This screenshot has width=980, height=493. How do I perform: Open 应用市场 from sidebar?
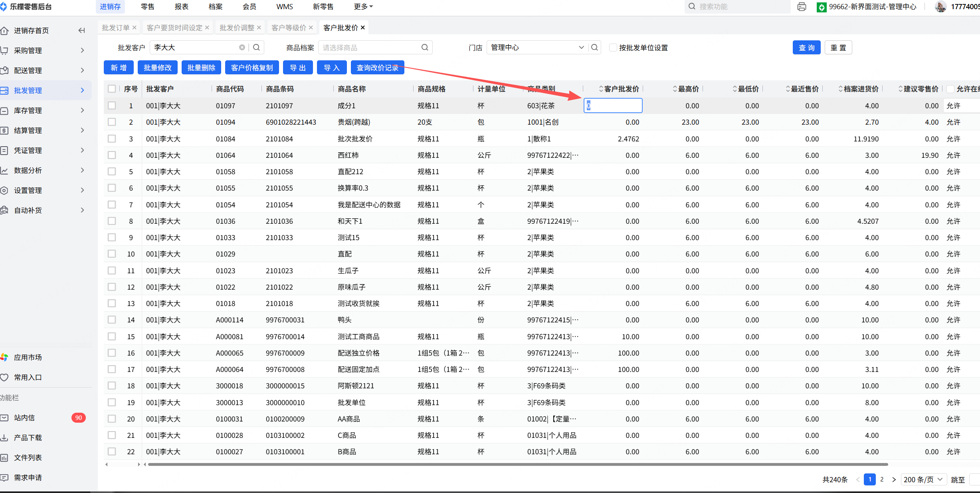tap(28, 357)
